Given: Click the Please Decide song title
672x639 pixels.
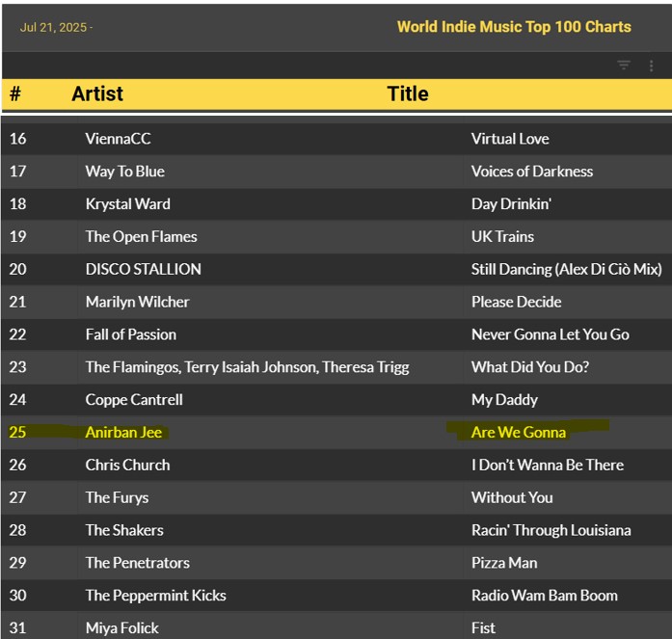Looking at the screenshot, I should 516,302.
